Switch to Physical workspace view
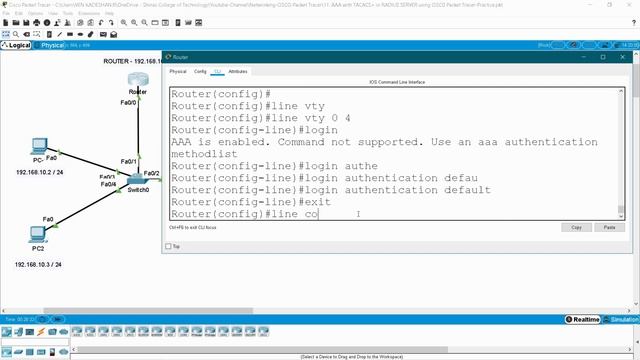Image resolution: width=640 pixels, height=360 pixels. coord(49,45)
